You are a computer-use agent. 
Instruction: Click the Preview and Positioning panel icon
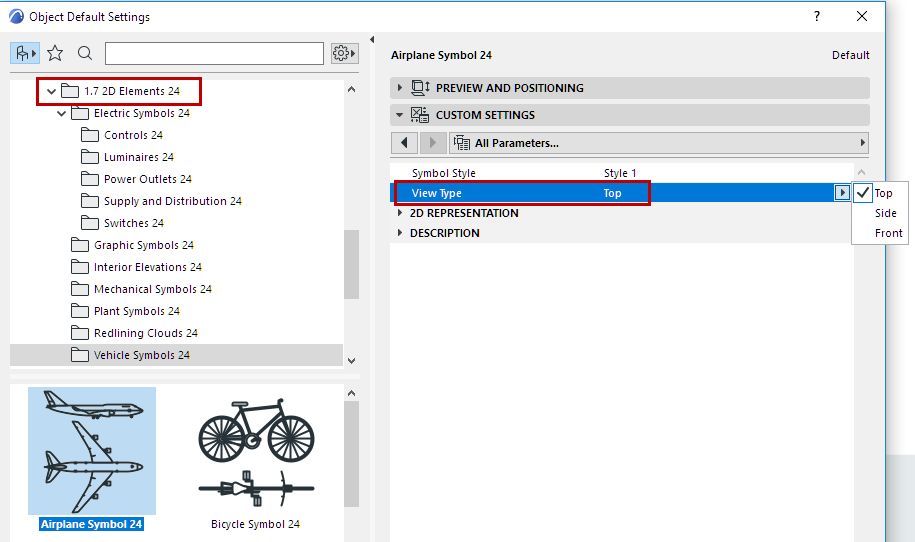coord(420,88)
